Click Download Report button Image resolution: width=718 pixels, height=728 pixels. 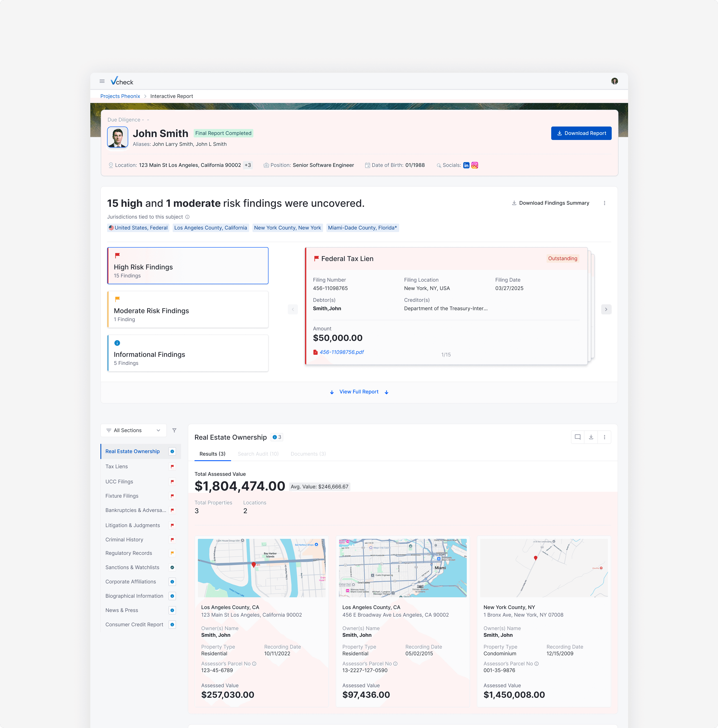pyautogui.click(x=581, y=133)
